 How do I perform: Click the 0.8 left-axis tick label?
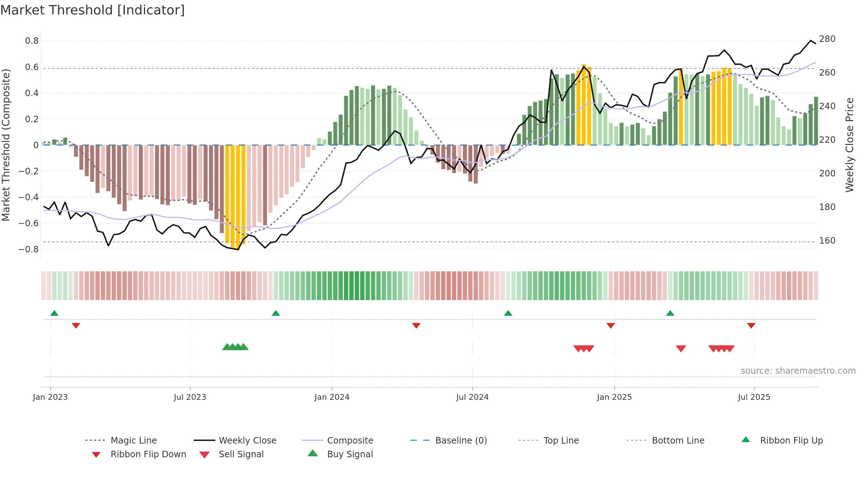[x=32, y=41]
